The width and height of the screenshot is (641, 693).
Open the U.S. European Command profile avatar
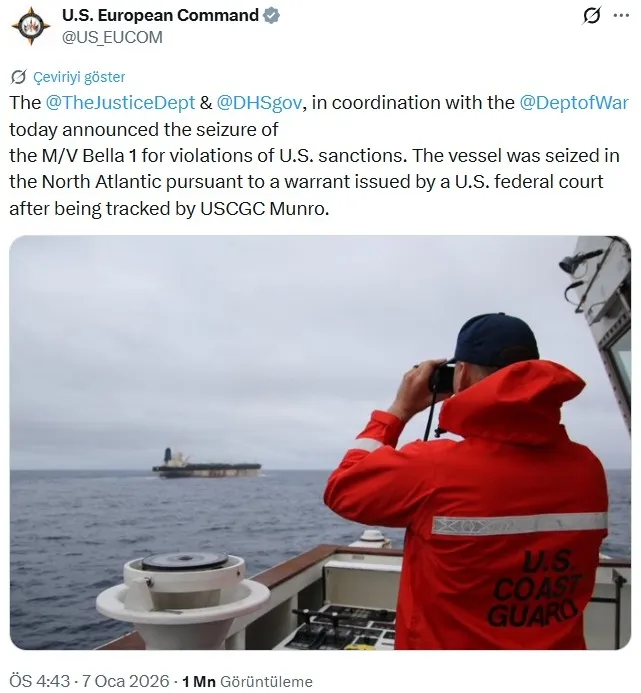pos(31,27)
